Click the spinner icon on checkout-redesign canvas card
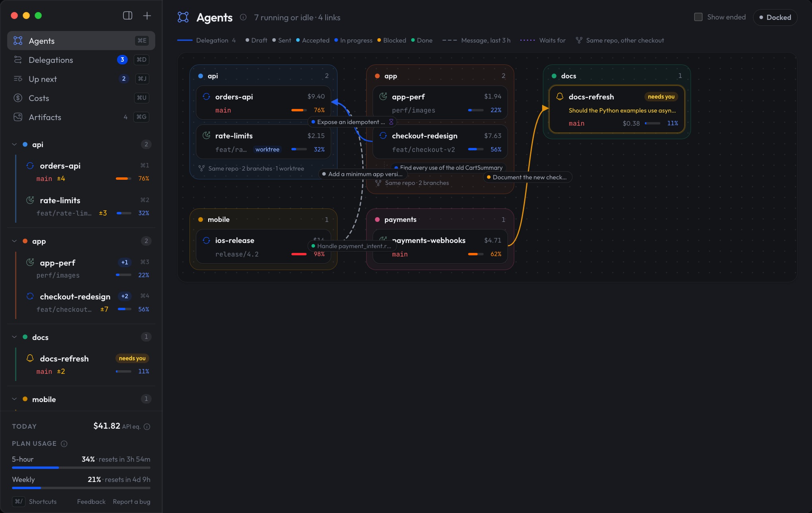The height and width of the screenshot is (513, 812). click(383, 136)
